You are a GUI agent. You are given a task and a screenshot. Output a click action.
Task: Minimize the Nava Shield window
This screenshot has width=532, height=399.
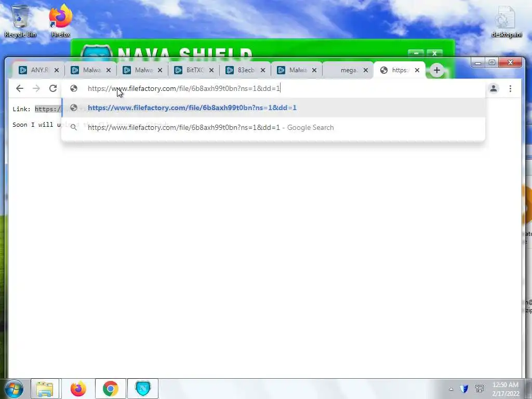[x=416, y=54]
